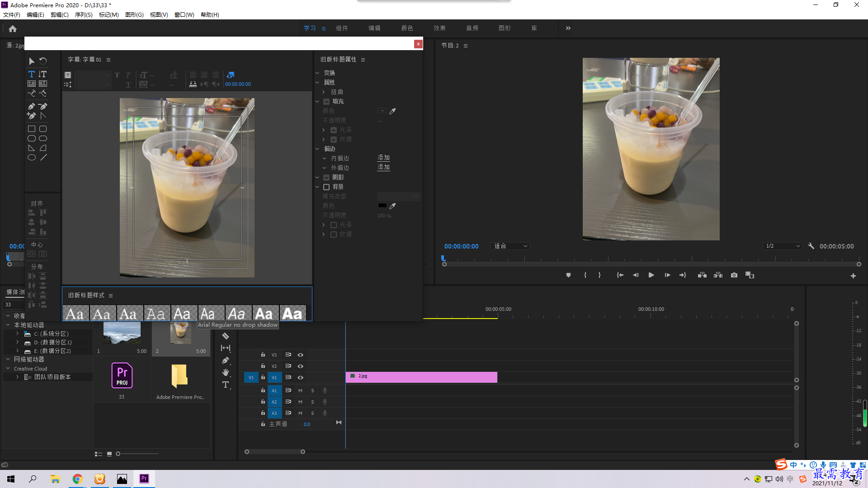Enable the 背景 checkbox
The width and height of the screenshot is (868, 488).
pos(326,187)
